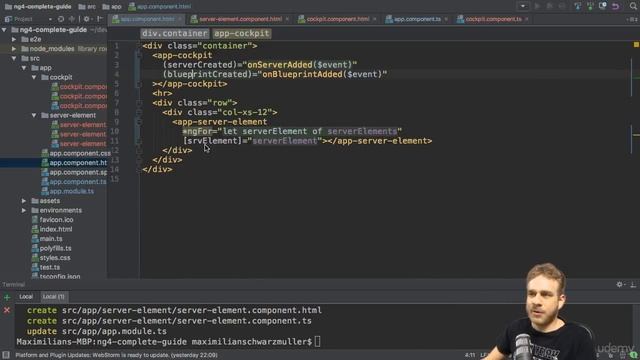This screenshot has width=640, height=360.
Task: Click the terminal command prompt line
Action: 168,342
